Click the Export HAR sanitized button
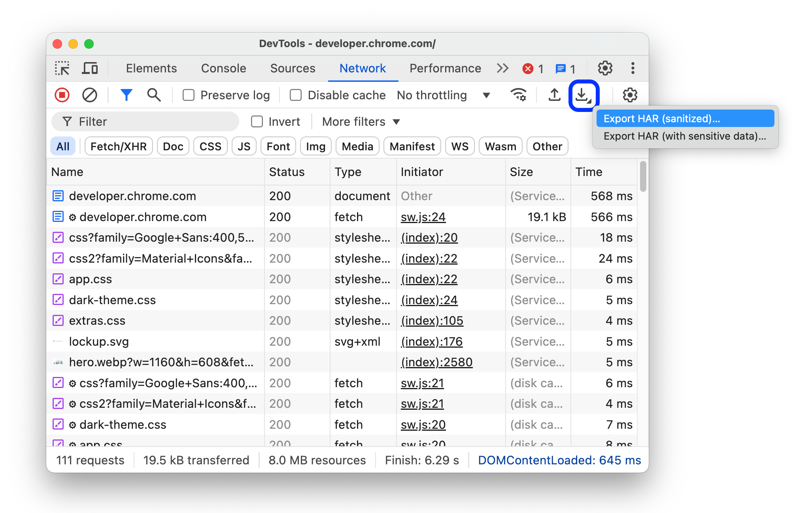 (x=684, y=118)
